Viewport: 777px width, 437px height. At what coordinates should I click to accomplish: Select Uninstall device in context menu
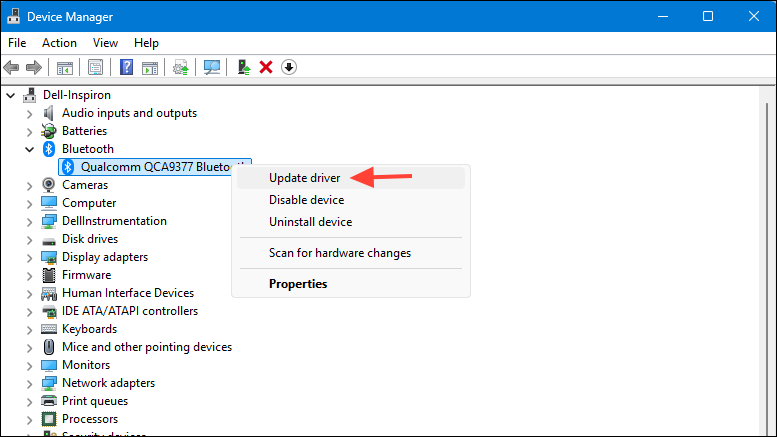[351, 221]
